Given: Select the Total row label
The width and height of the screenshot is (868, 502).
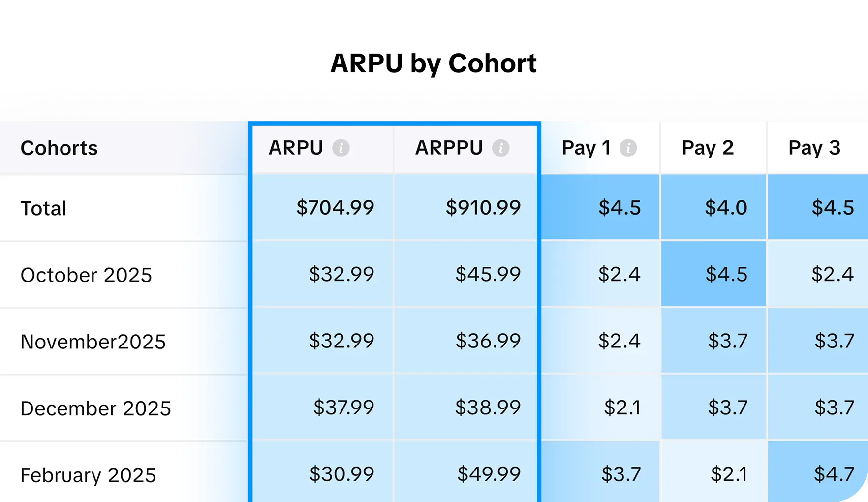Looking at the screenshot, I should point(43,208).
